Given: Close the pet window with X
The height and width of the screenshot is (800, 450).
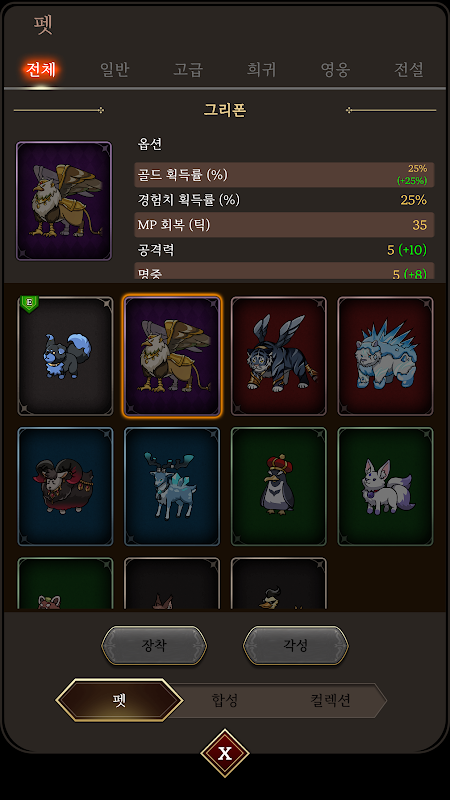Looking at the screenshot, I should tap(225, 753).
